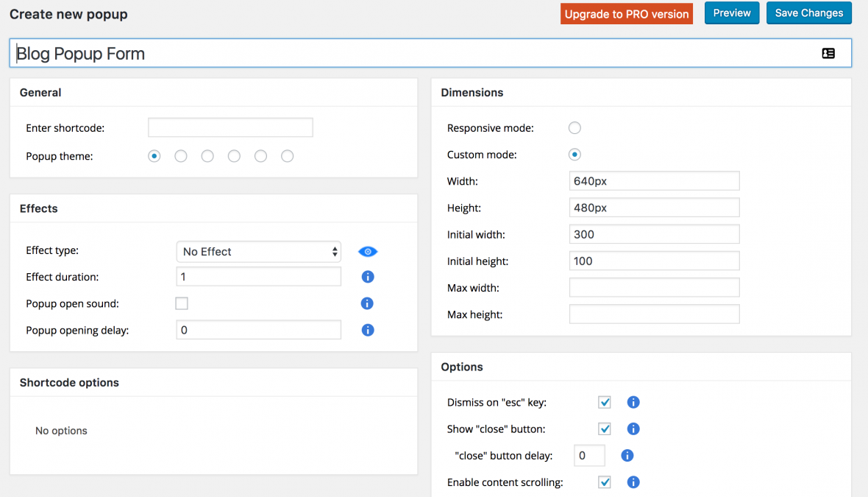Viewport: 868px width, 497px height.
Task: Click Upgrade to PRO version
Action: click(627, 14)
